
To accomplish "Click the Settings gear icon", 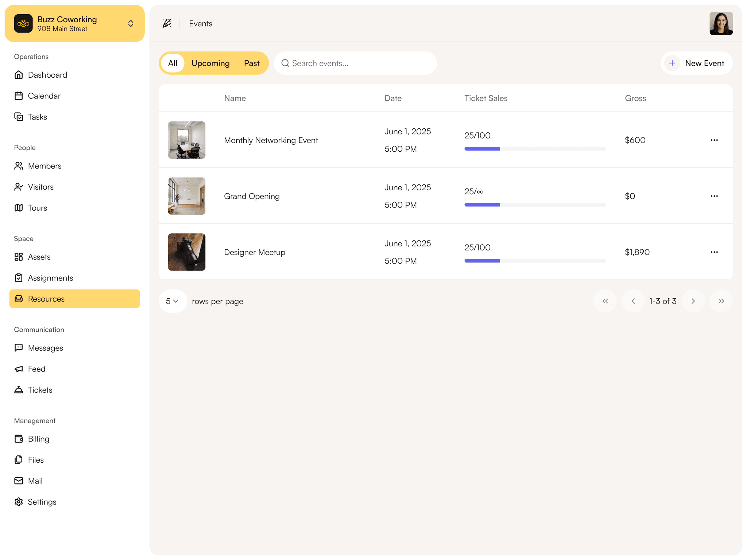I will click(x=19, y=502).
